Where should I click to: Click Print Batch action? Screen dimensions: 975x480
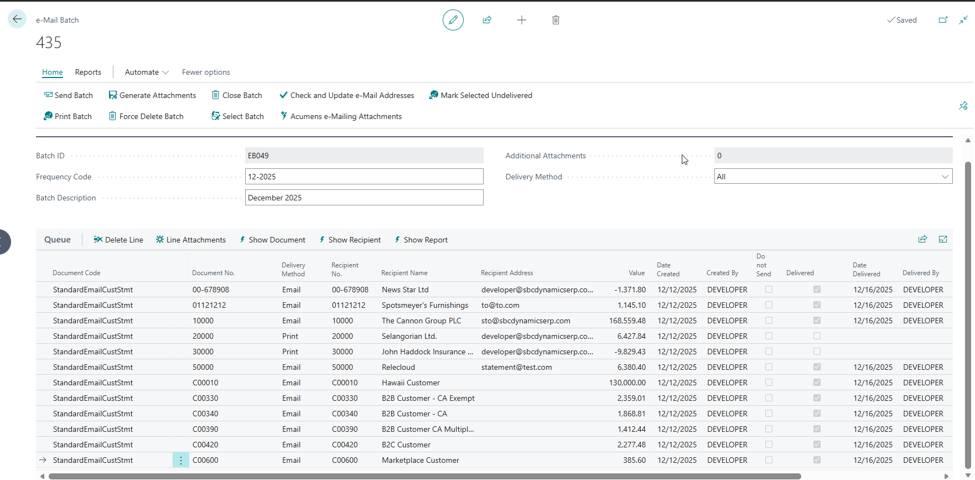pyautogui.click(x=68, y=116)
